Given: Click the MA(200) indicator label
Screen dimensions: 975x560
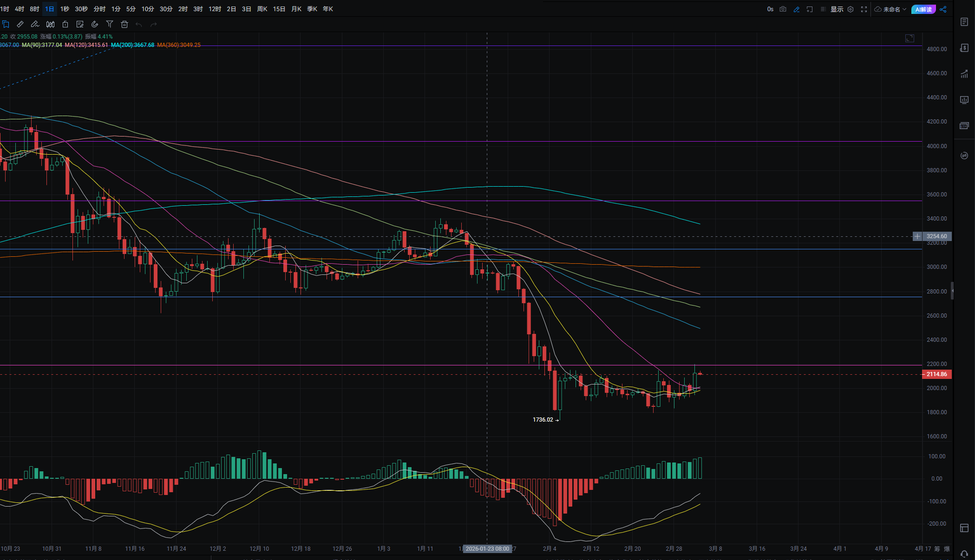Looking at the screenshot, I should point(133,45).
